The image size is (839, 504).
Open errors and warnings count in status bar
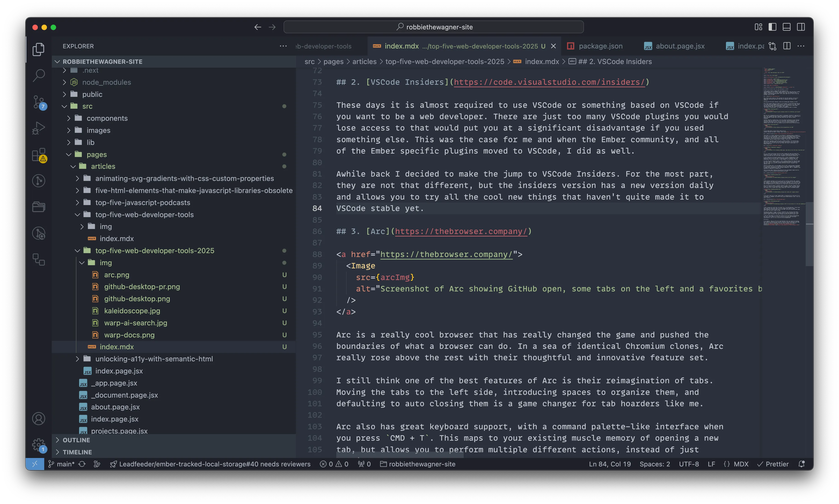[x=334, y=464]
